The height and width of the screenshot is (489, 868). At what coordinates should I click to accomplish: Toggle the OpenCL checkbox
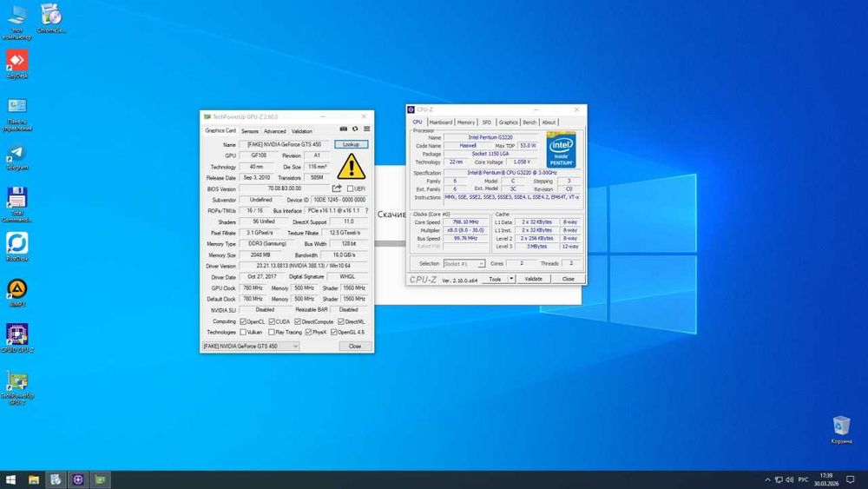click(242, 321)
